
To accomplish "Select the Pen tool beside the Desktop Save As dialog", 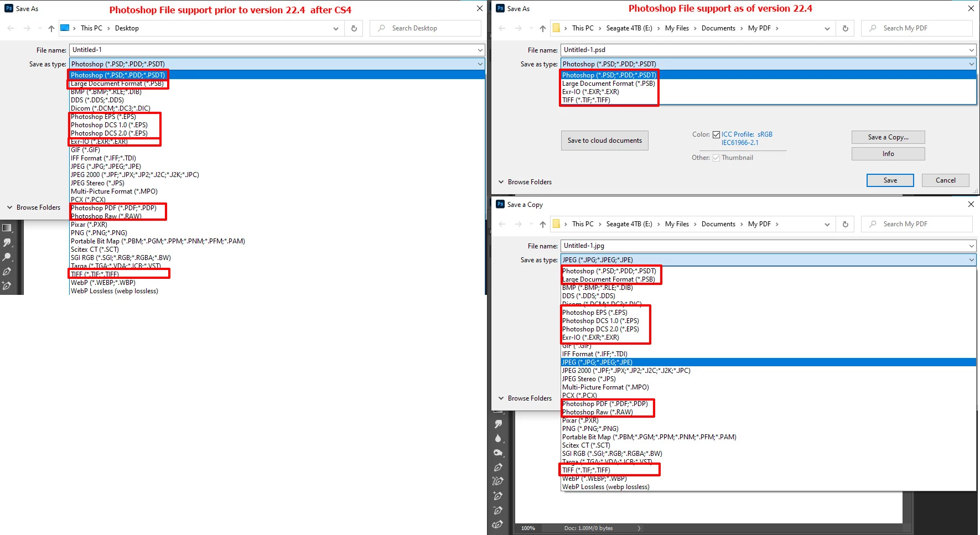I will (x=7, y=271).
